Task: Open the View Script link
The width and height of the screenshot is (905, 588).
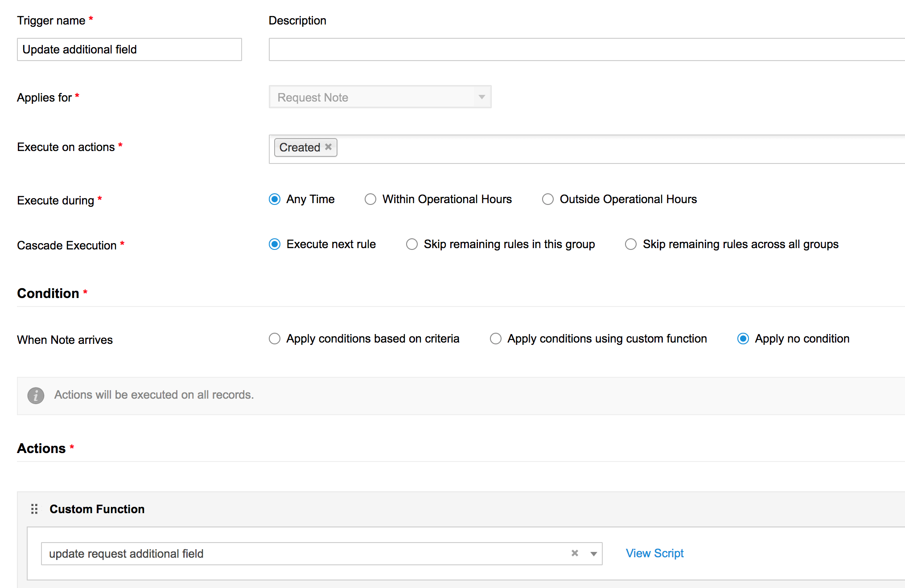Action: click(654, 553)
